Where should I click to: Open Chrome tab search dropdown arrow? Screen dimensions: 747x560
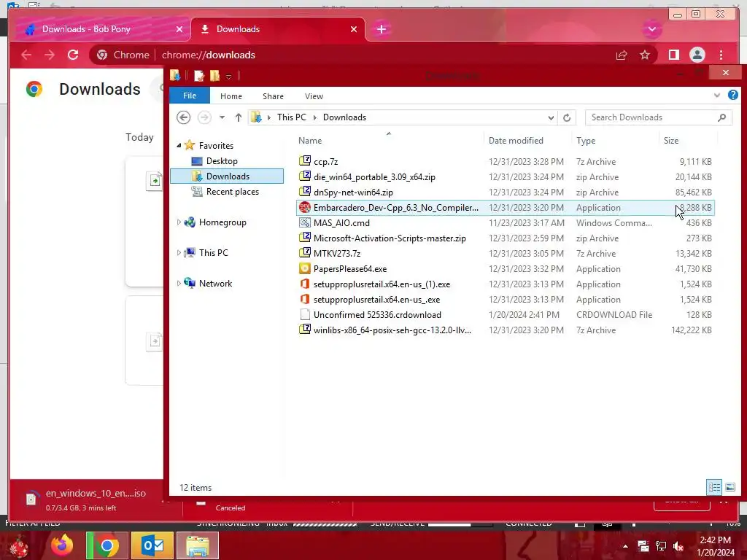coord(651,29)
